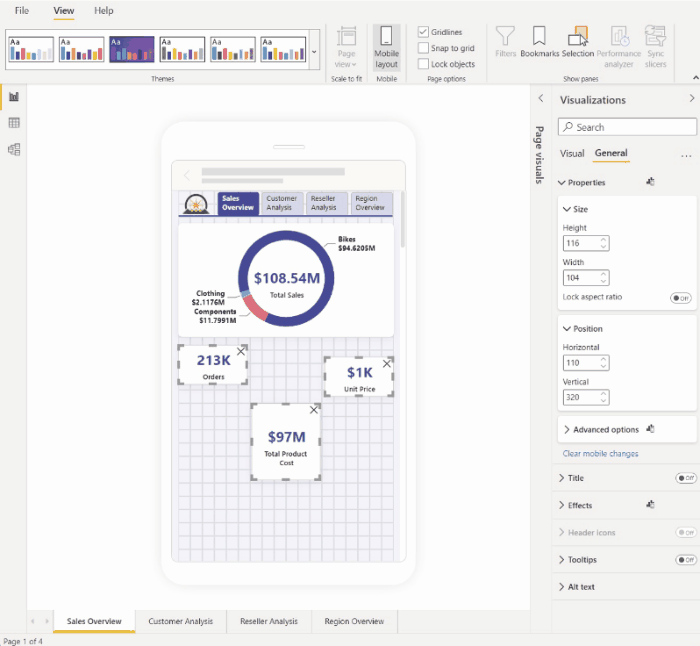
Task: Click the Page view ribbon icon
Action: click(346, 47)
